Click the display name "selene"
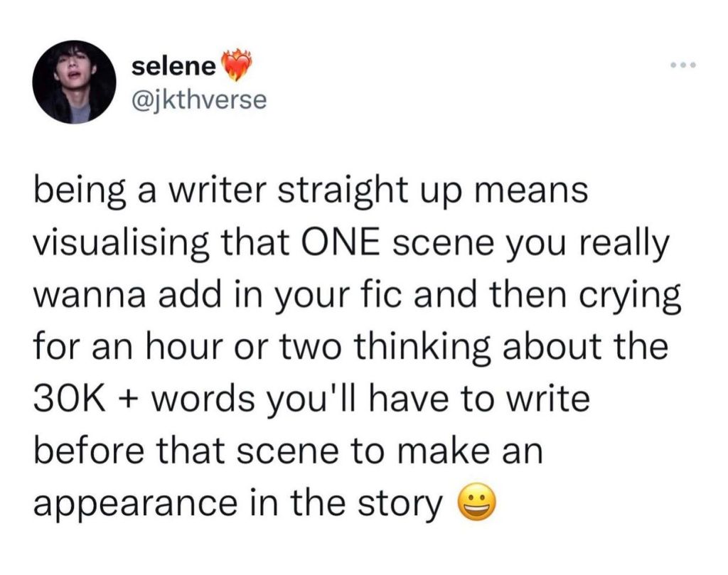728x575 pixels. click(173, 67)
